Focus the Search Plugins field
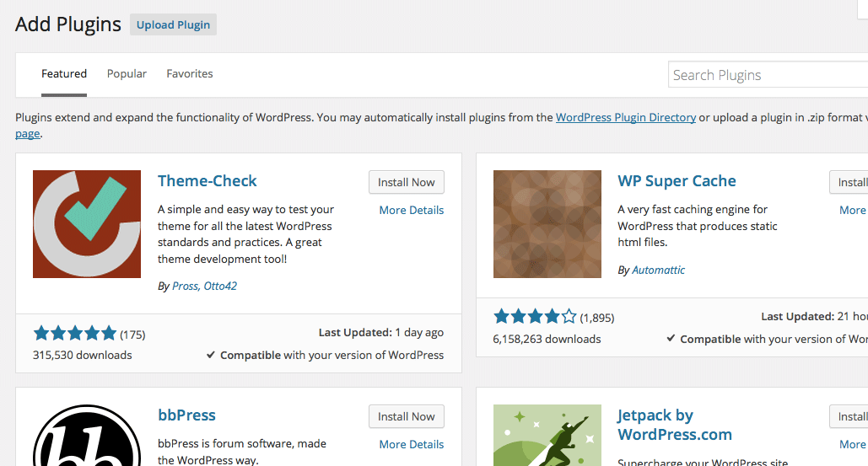Image resolution: width=868 pixels, height=466 pixels. tap(768, 75)
